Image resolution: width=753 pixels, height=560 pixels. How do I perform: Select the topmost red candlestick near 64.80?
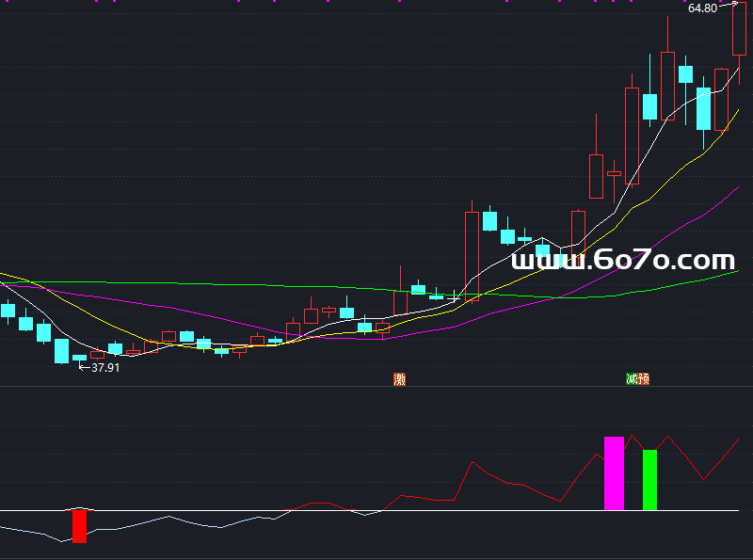point(740,28)
